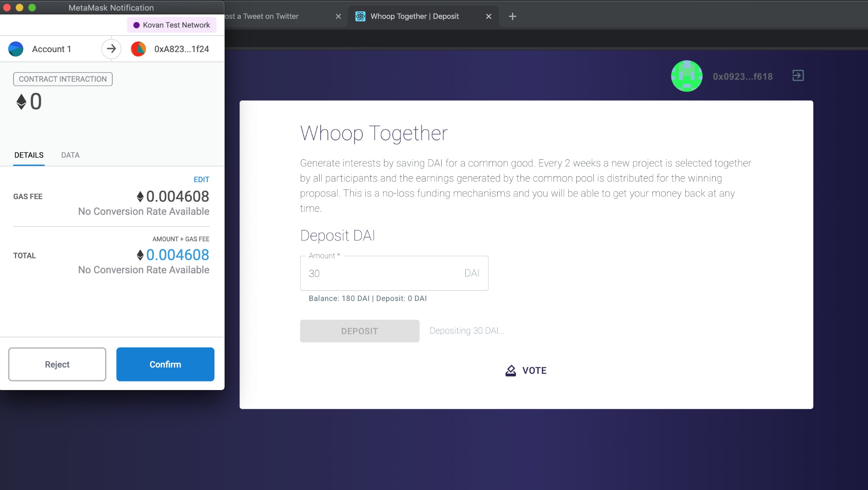The height and width of the screenshot is (490, 868).
Task: Click the vote ballot icon
Action: pos(511,371)
